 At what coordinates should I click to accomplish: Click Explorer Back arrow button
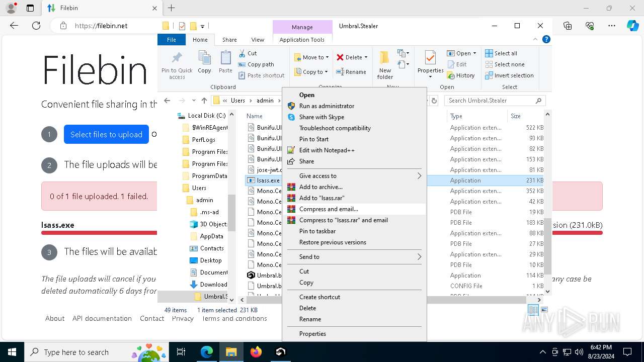(167, 101)
